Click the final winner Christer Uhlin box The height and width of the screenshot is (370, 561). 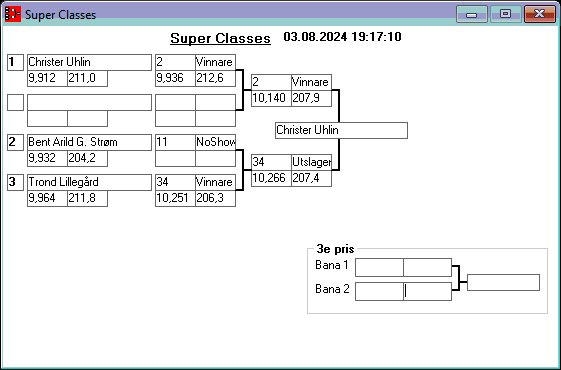pyautogui.click(x=341, y=130)
